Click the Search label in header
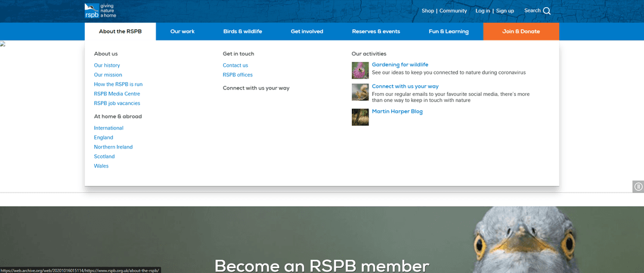The image size is (644, 273). 532,10
